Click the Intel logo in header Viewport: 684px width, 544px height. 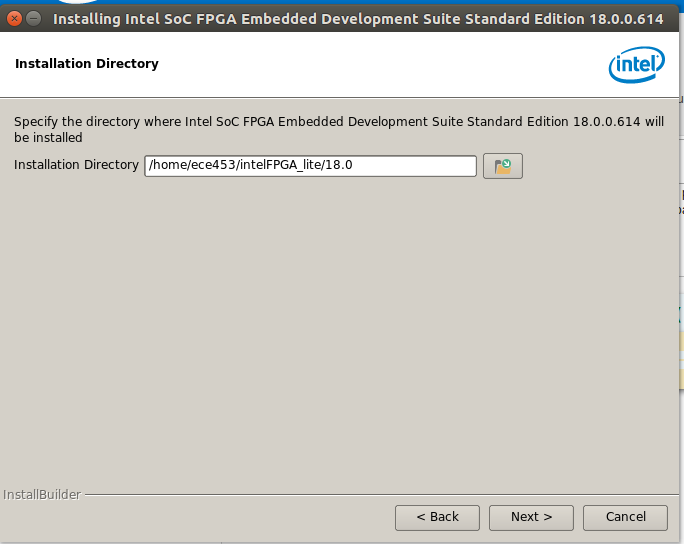coord(636,66)
